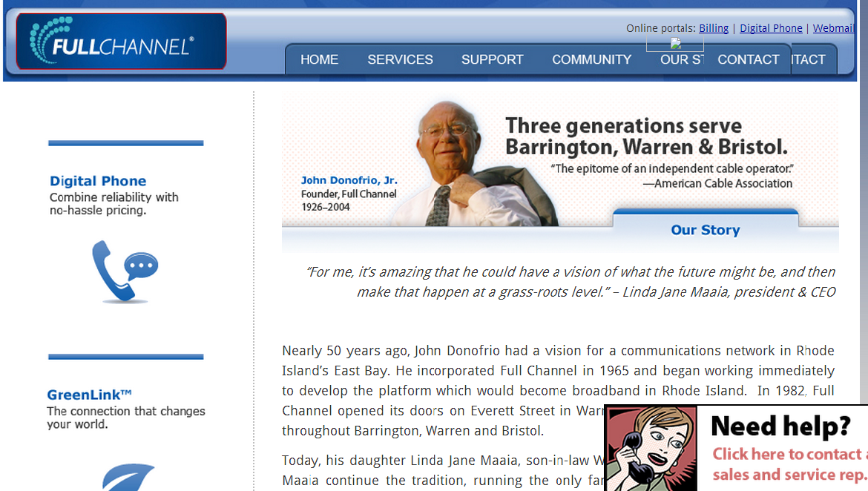868x491 pixels.
Task: Click the Full Channel logo
Action: [121, 42]
